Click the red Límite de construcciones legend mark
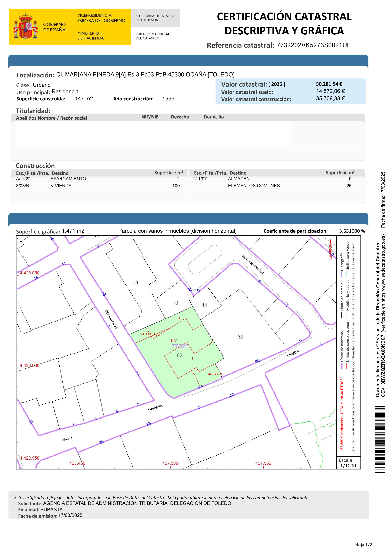The width and height of the screenshot is (392, 554). click(347, 366)
